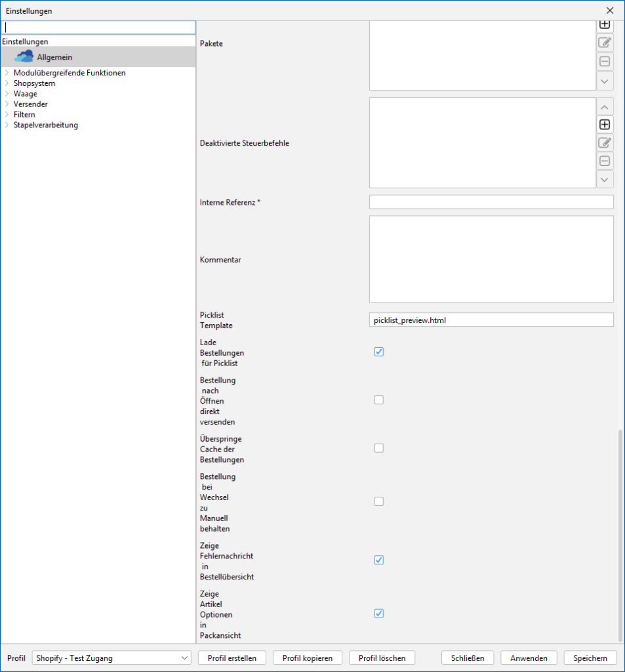
Task: Click the move-up arrow for Deaktivierte Steuerbefehle
Action: click(x=605, y=106)
